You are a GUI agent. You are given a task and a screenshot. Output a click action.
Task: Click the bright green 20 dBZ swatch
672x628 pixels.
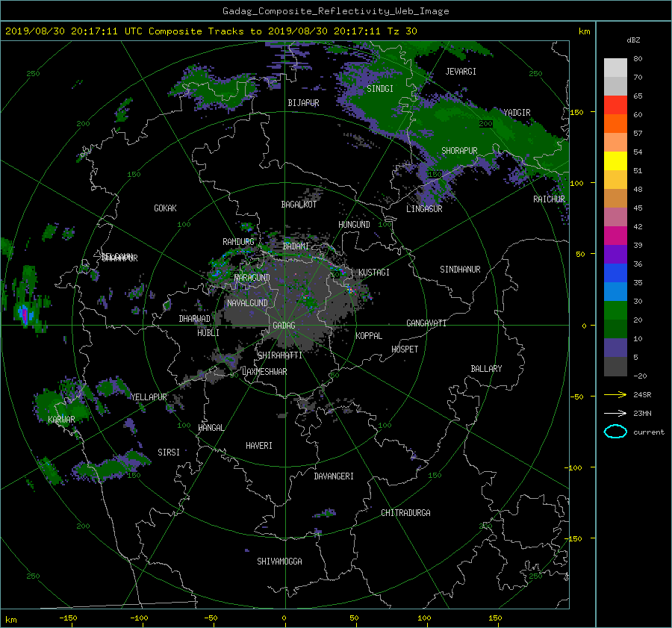click(615, 311)
